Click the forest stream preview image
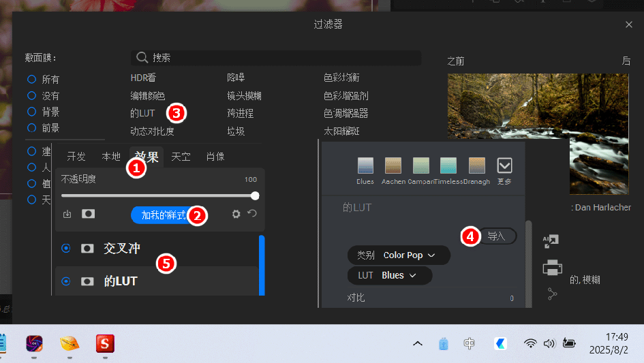 (538, 133)
